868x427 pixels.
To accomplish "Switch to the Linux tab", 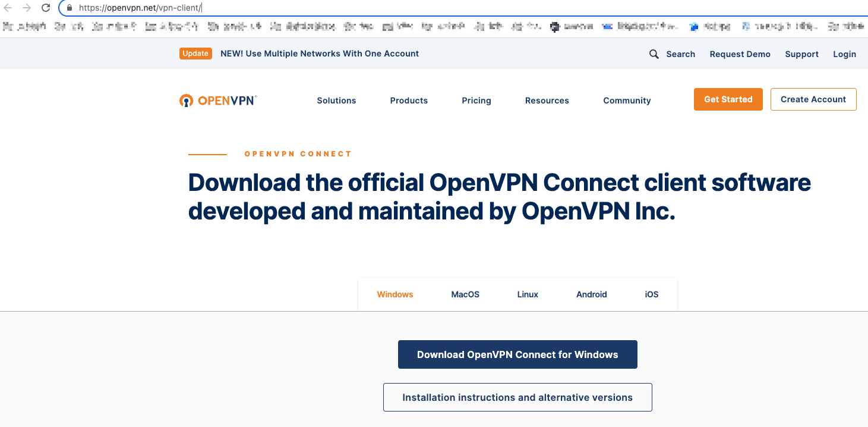I will coord(528,294).
